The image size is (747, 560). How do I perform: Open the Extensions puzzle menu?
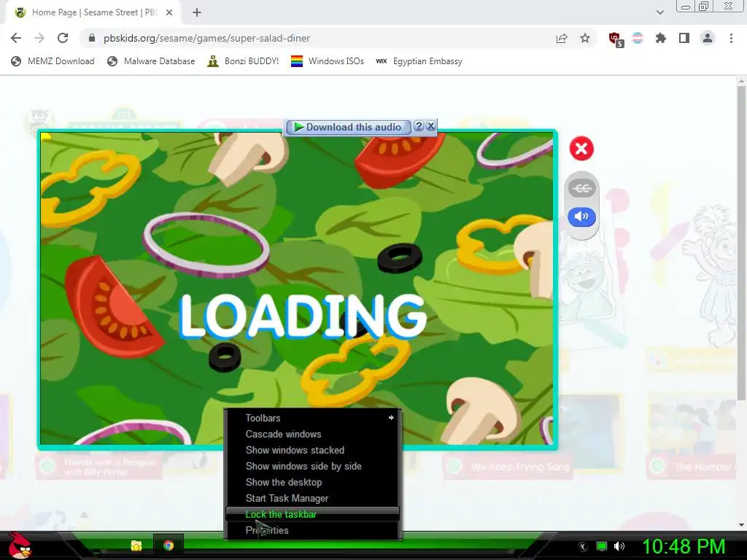pos(660,38)
